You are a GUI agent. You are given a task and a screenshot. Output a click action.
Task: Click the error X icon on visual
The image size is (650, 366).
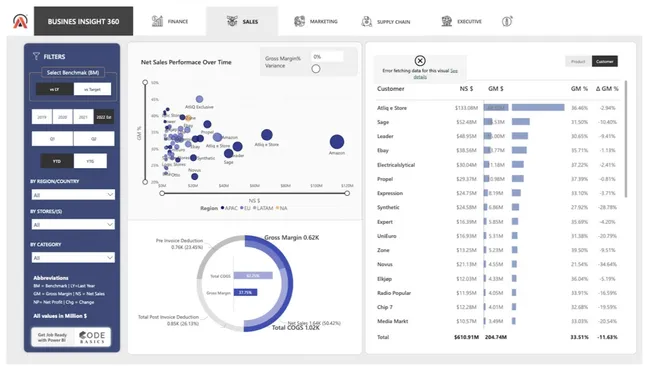pos(420,61)
